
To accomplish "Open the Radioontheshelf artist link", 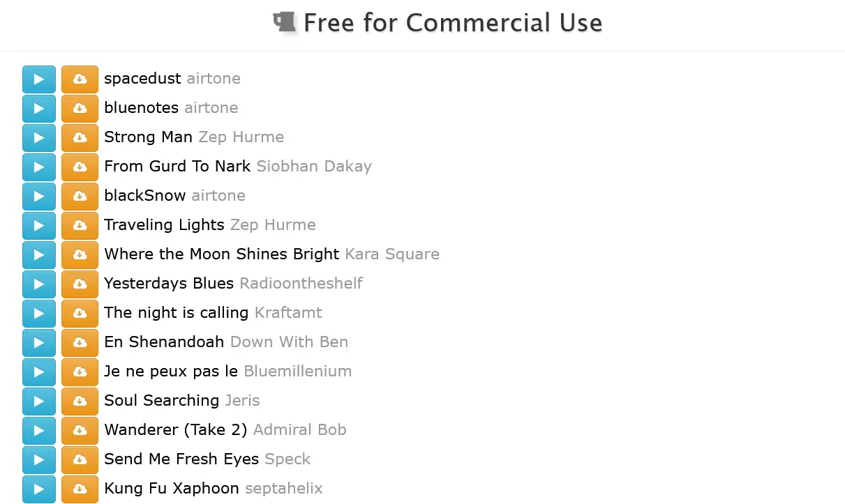I will (301, 283).
